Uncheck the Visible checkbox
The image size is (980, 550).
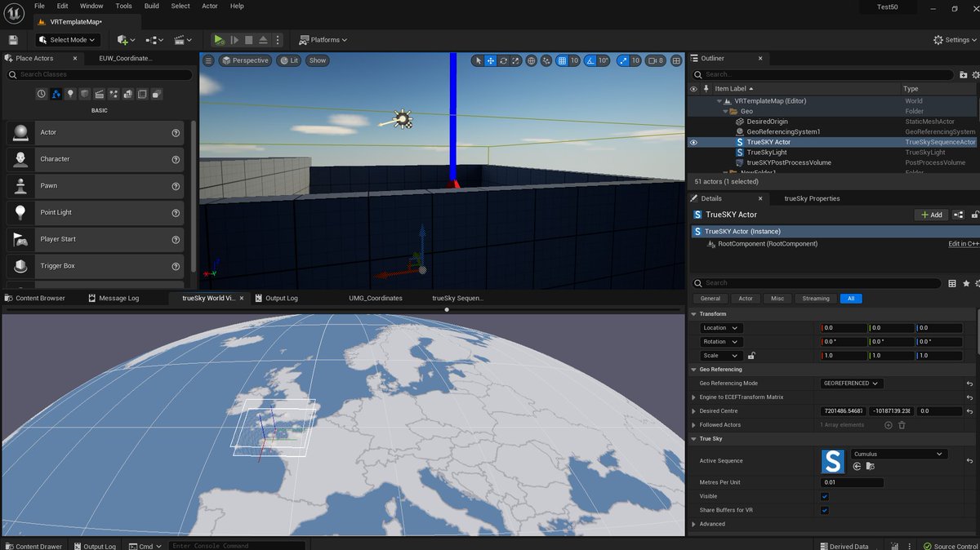(825, 496)
